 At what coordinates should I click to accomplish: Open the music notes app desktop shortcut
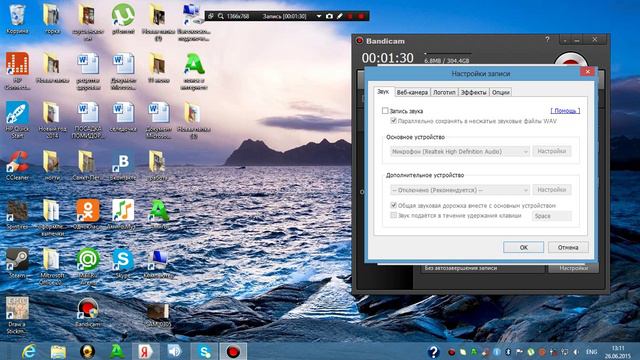tap(123, 214)
